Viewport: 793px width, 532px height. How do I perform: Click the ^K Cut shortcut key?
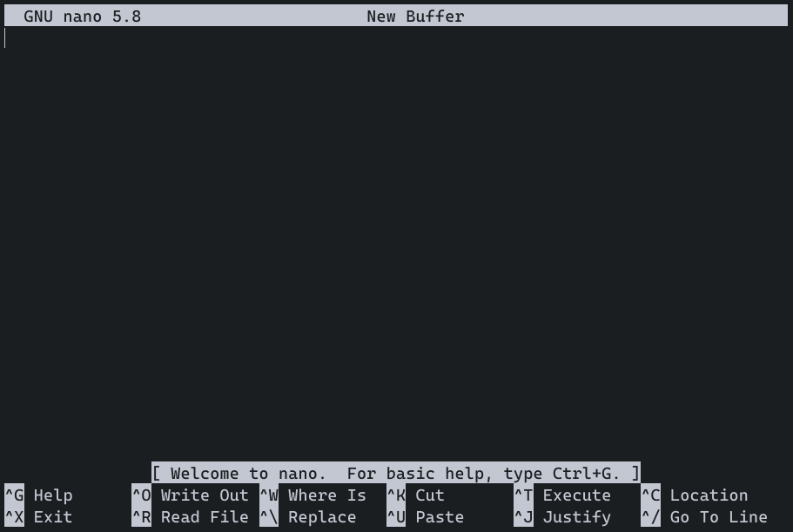pos(396,495)
